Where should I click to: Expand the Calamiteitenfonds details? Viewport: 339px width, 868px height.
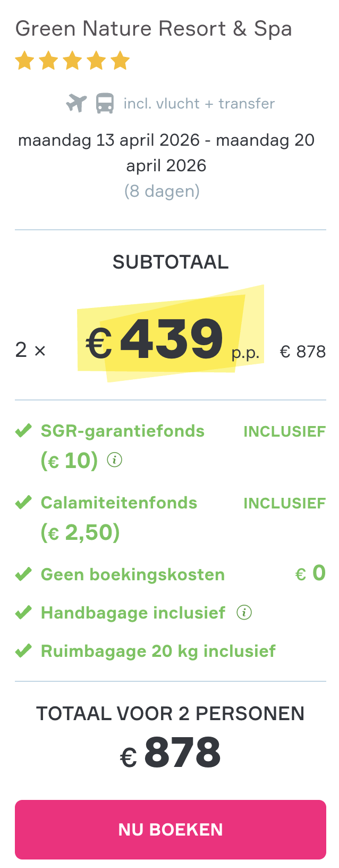tap(118, 502)
